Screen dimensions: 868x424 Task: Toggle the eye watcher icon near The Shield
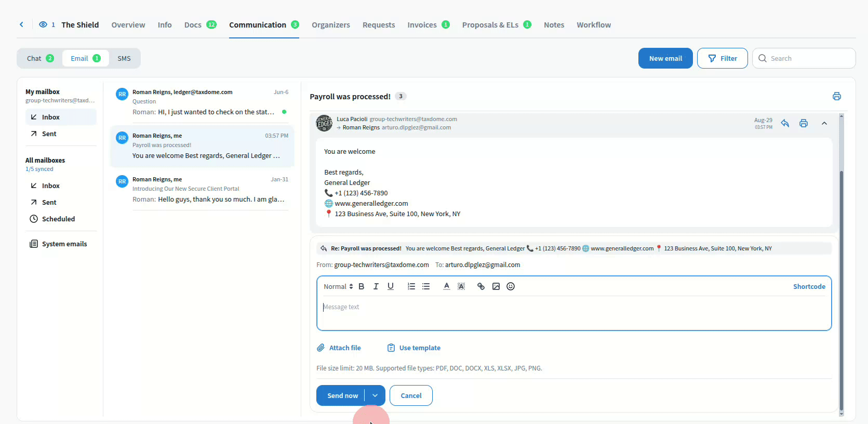click(43, 24)
